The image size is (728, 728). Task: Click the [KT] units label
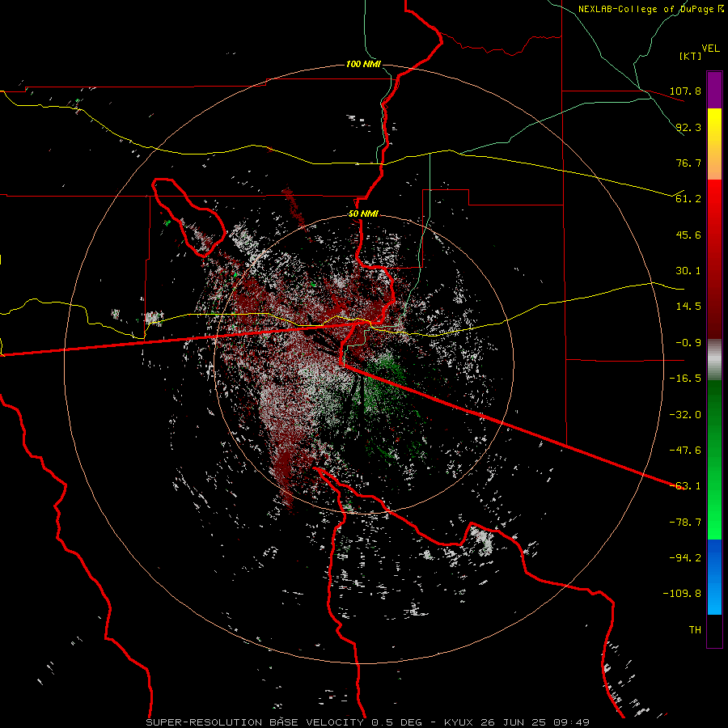pyautogui.click(x=691, y=56)
